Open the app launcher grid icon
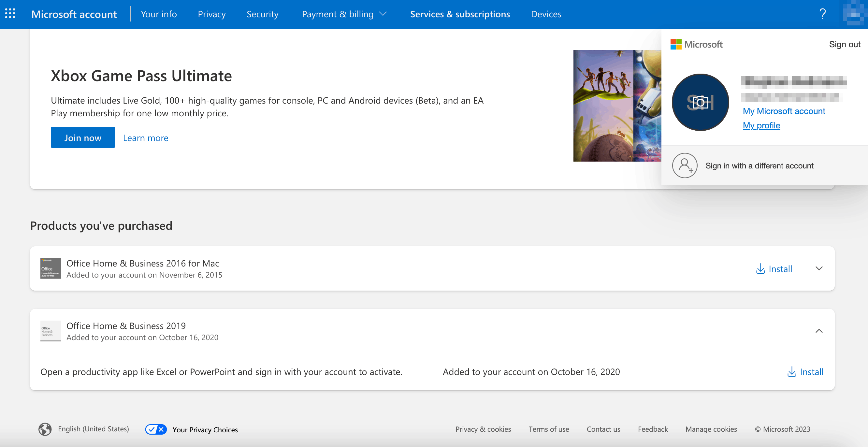868x447 pixels. [x=10, y=14]
